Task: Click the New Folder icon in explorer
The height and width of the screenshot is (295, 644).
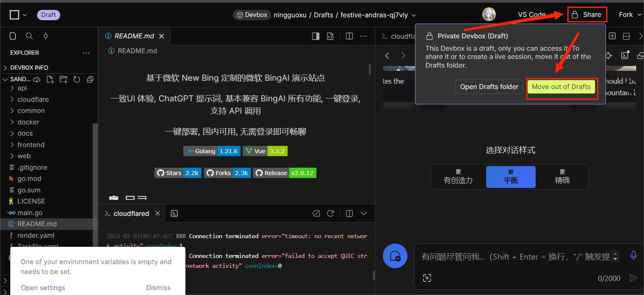Action: 63,79
